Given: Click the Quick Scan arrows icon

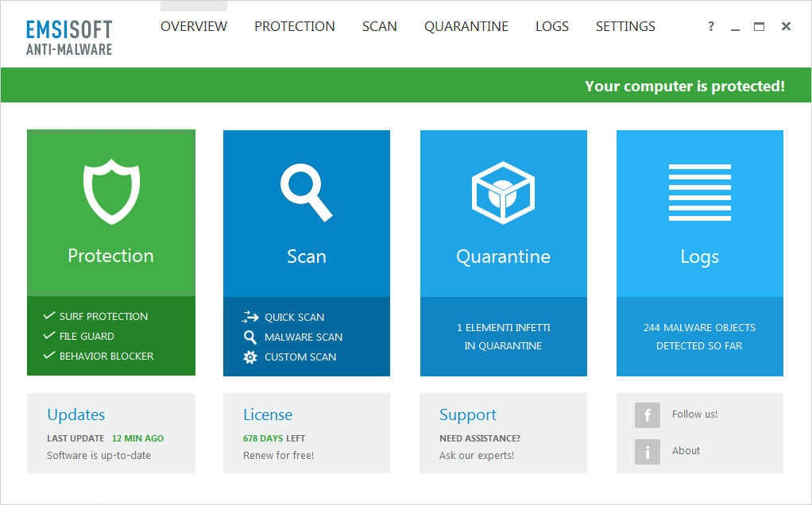Looking at the screenshot, I should [250, 317].
